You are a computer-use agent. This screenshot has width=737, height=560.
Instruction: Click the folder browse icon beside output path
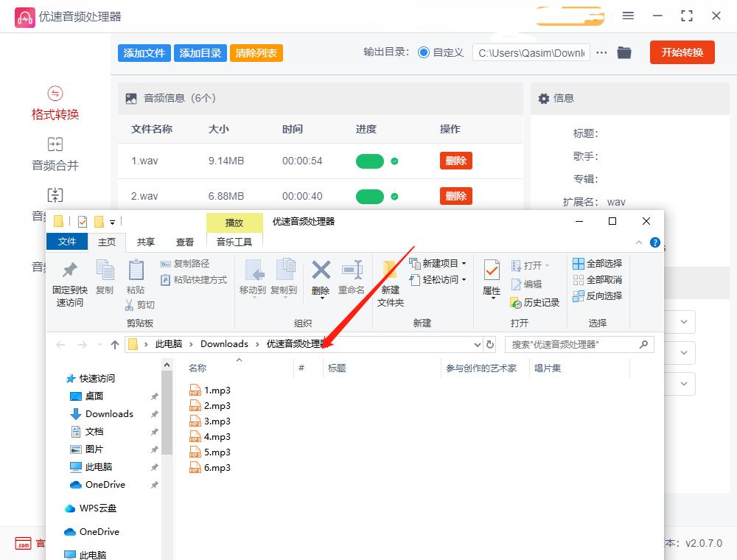coord(624,52)
